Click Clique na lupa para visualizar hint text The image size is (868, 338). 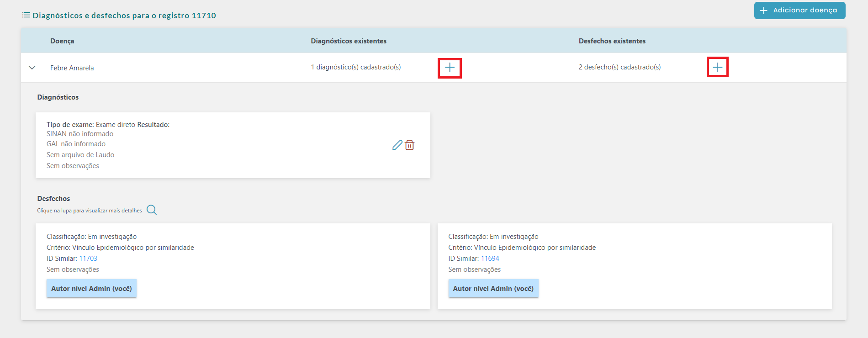coord(90,211)
